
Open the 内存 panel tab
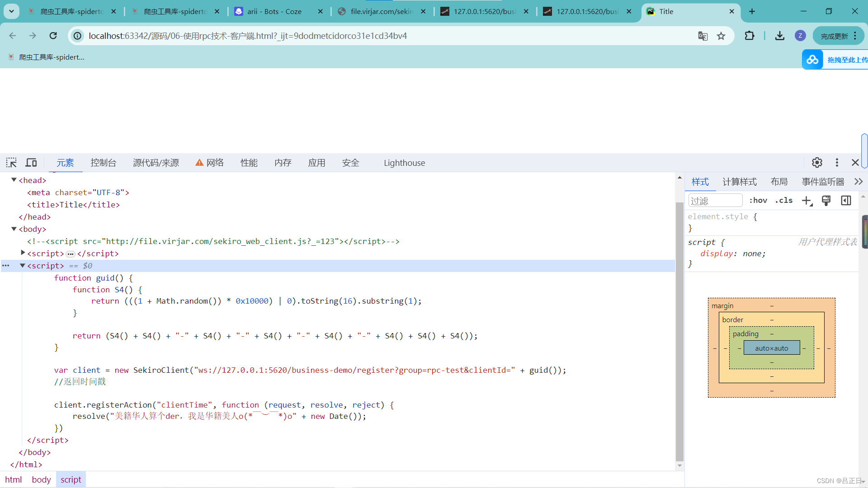(x=283, y=163)
